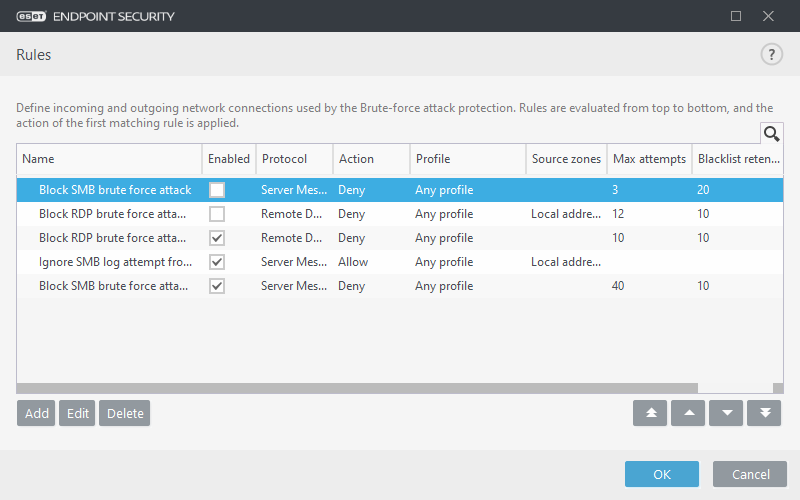Click Deny in the SMB row with 40 attempts
This screenshot has height=500, width=800.
[352, 286]
